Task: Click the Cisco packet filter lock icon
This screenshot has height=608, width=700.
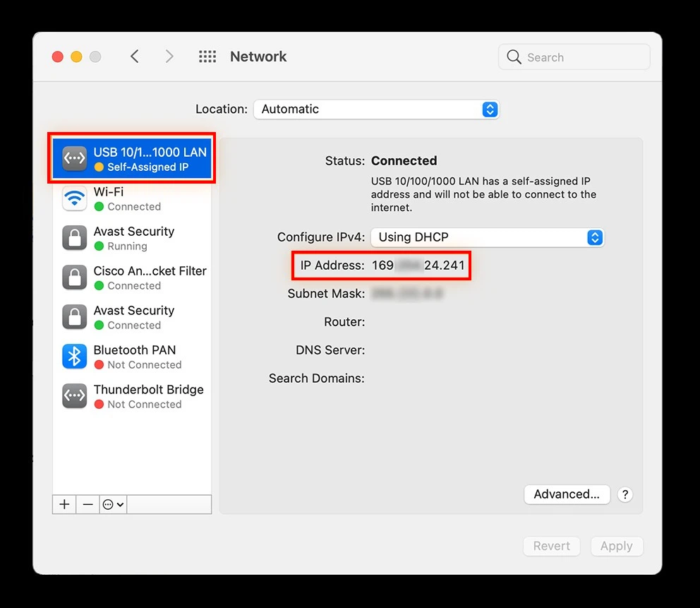Action: coord(74,278)
